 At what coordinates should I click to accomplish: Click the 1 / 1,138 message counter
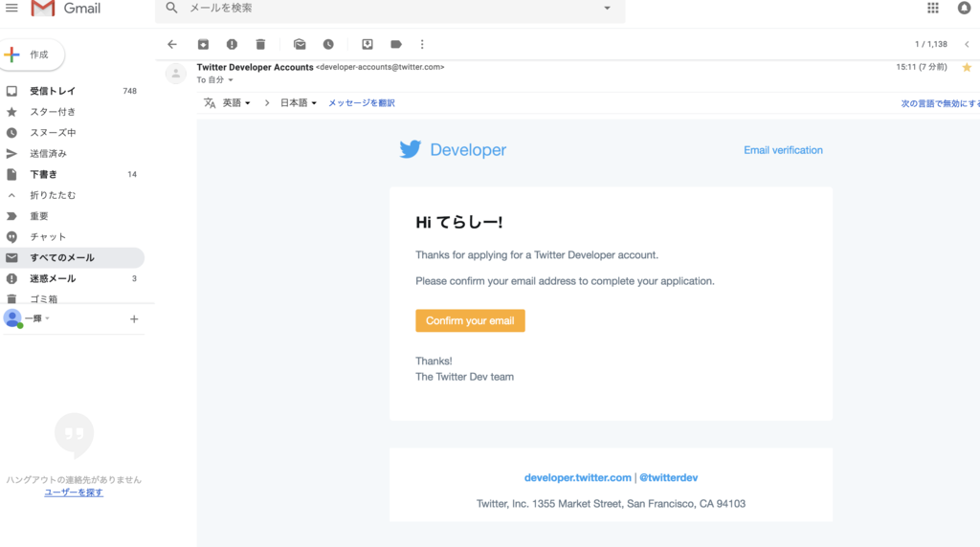(930, 44)
